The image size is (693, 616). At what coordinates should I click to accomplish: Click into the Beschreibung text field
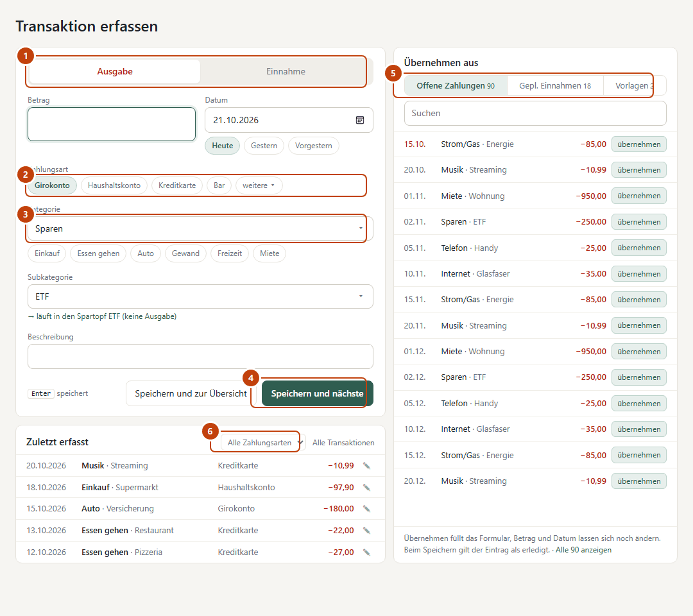click(200, 357)
